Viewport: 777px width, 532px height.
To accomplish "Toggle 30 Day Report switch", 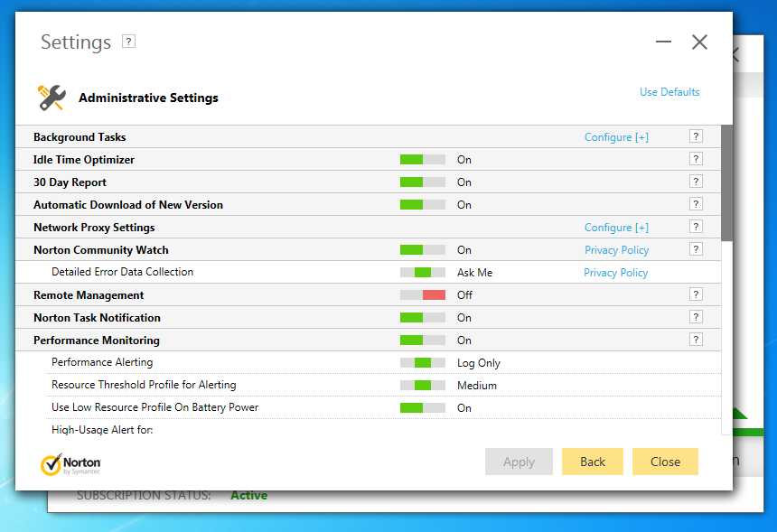I will (423, 182).
